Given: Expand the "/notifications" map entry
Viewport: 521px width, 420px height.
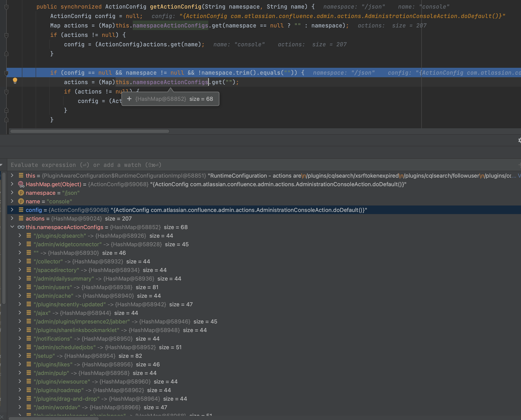Looking at the screenshot, I should click(20, 338).
